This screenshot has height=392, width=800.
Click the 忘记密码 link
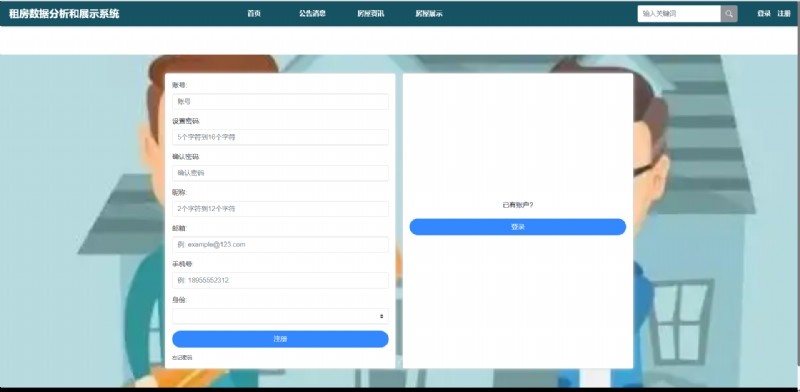[x=182, y=358]
